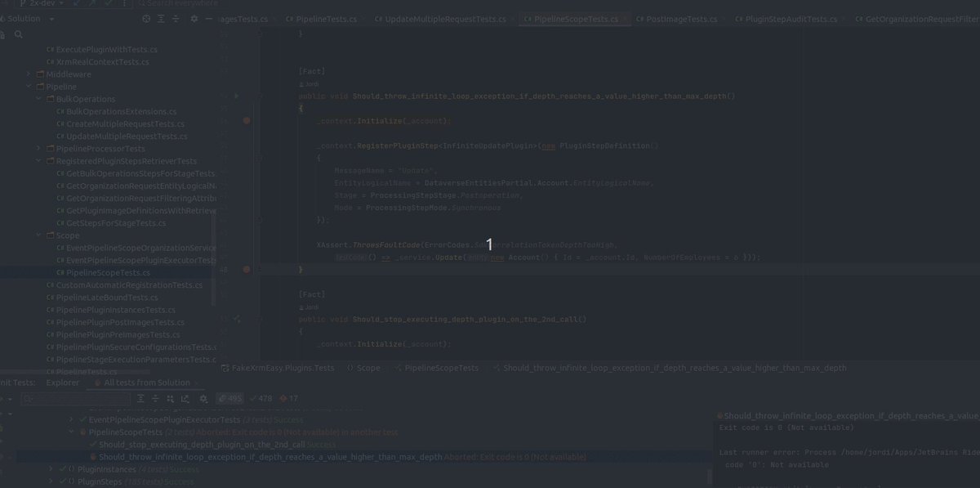This screenshot has width=980, height=488.
Task: Click the magnifier search icon in Solution explorer
Action: tap(18, 34)
